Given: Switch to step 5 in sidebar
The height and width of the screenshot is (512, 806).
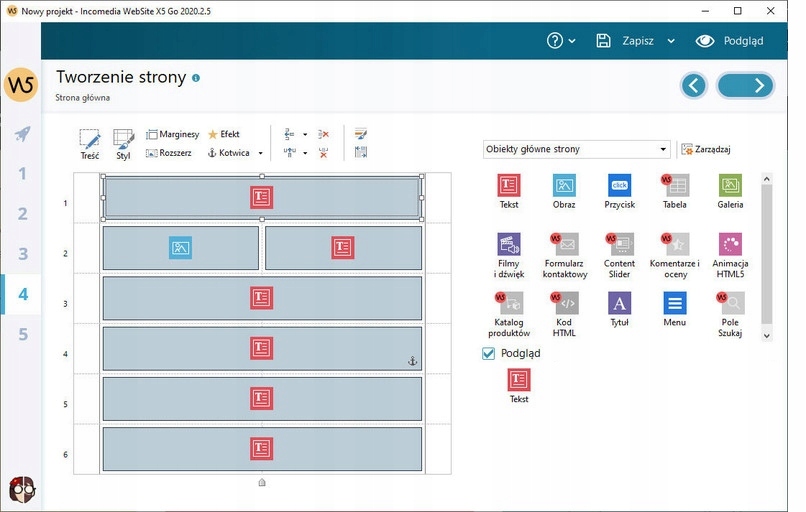Looking at the screenshot, I should coord(22,334).
